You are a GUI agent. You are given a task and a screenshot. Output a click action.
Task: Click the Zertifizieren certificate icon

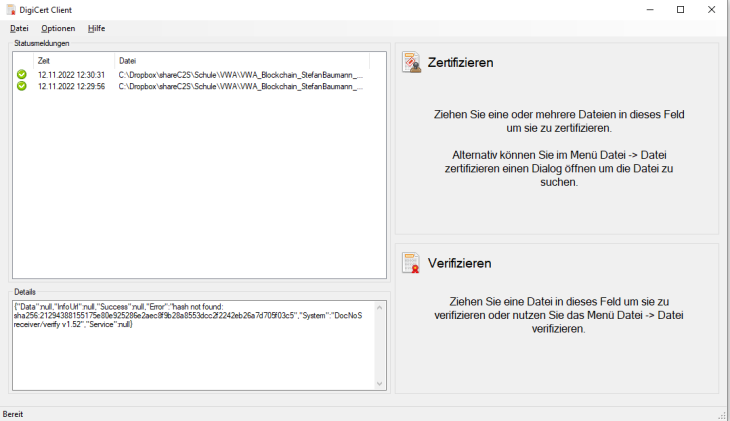click(x=411, y=63)
